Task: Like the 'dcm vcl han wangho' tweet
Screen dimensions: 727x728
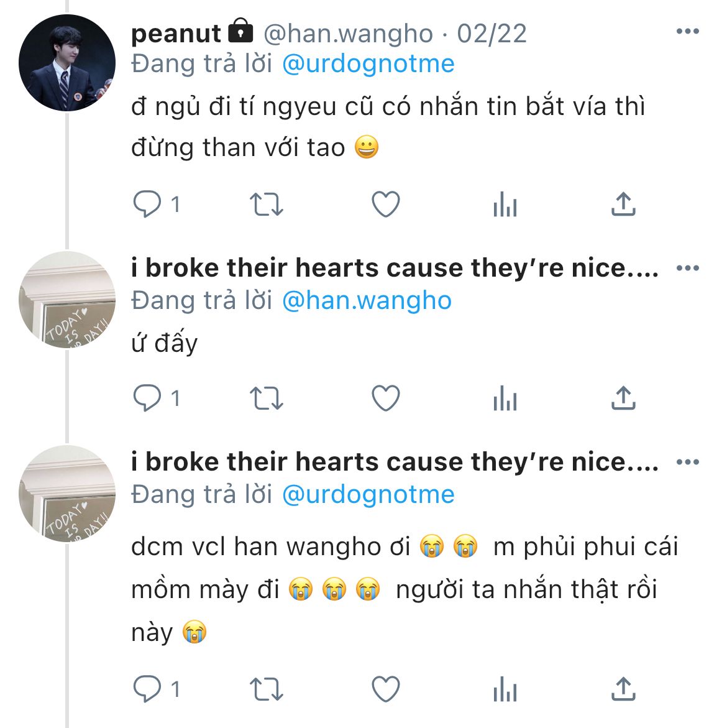Action: coord(385,689)
